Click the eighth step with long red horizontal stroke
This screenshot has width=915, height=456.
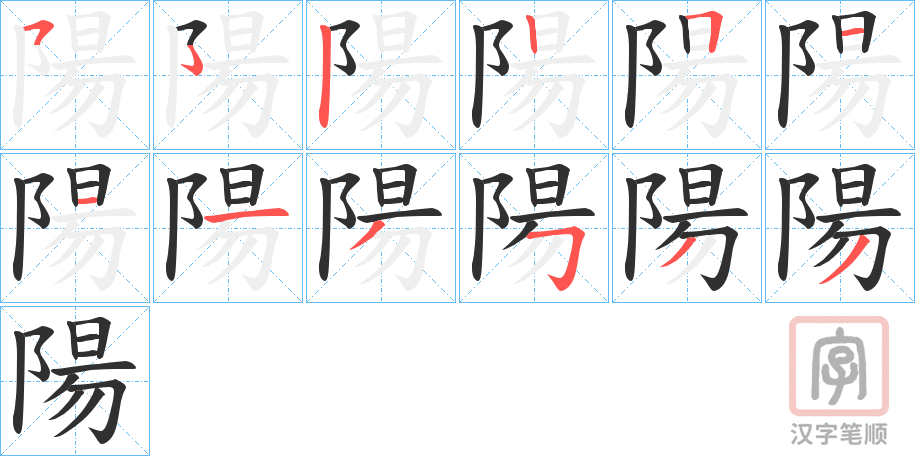(x=228, y=228)
